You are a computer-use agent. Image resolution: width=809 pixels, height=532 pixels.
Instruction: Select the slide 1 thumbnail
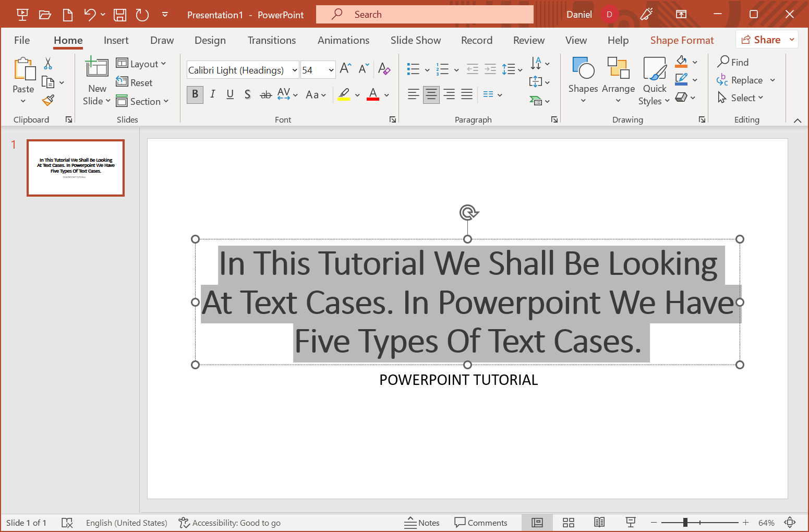[75, 167]
